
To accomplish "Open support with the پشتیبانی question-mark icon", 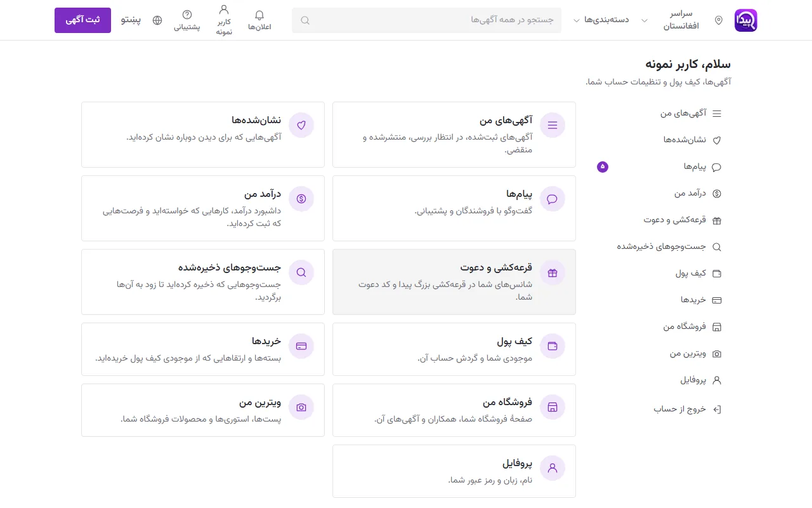I will coord(187,20).
